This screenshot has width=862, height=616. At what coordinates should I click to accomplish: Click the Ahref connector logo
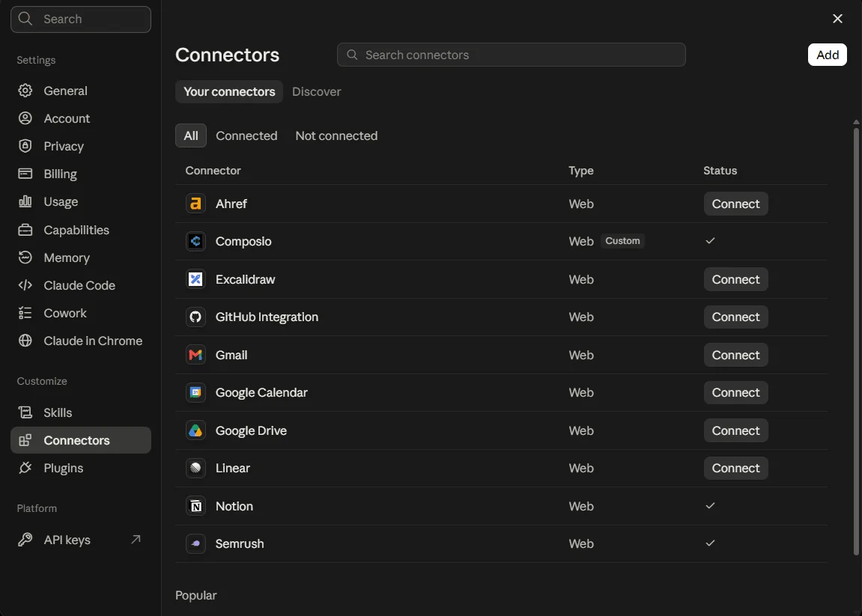[x=195, y=204]
